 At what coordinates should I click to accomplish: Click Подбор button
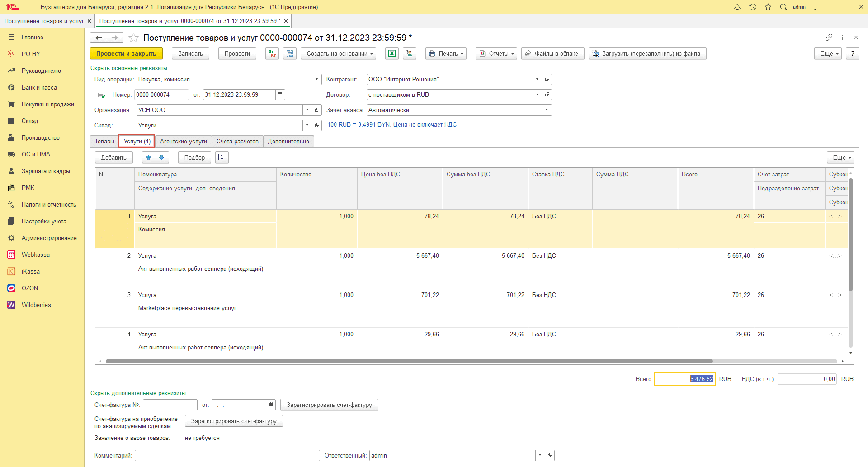click(x=194, y=157)
